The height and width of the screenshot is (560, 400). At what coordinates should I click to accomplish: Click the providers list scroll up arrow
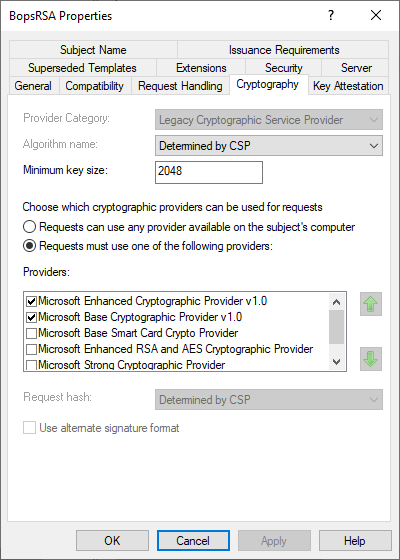coord(336,302)
